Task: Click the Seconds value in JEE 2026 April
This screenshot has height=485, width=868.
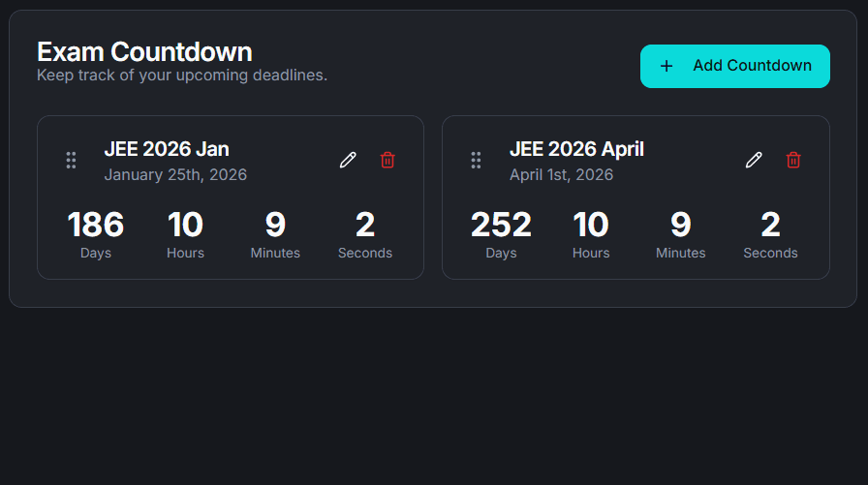Action: 770,226
